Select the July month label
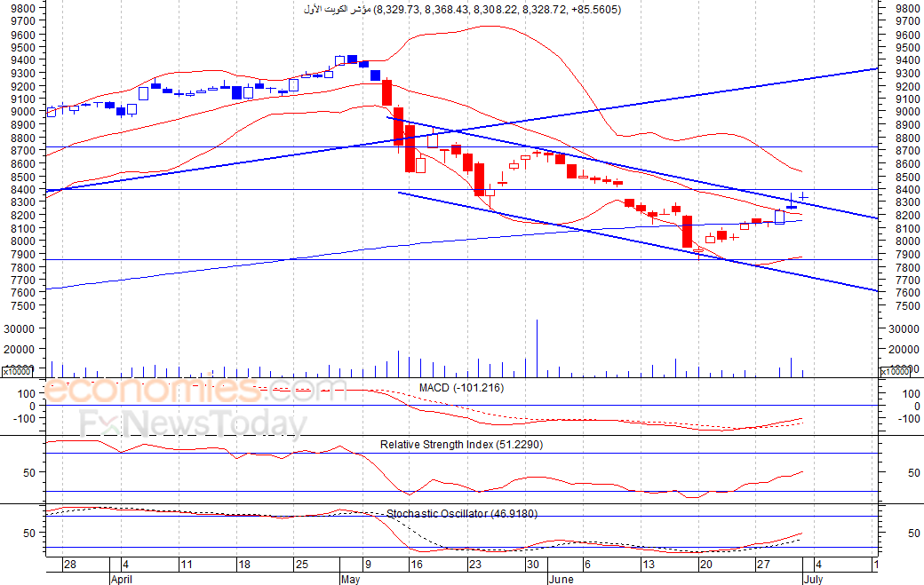This screenshot has width=924, height=585. 813,579
